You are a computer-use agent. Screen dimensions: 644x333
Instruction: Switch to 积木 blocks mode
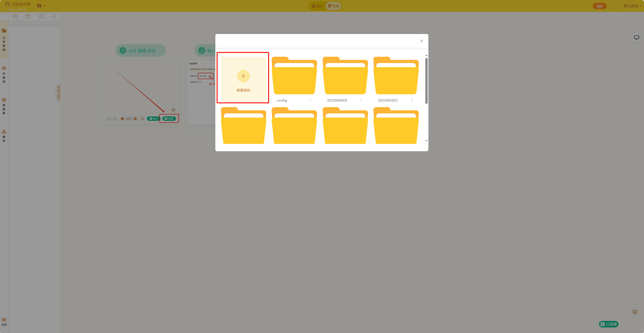click(317, 6)
